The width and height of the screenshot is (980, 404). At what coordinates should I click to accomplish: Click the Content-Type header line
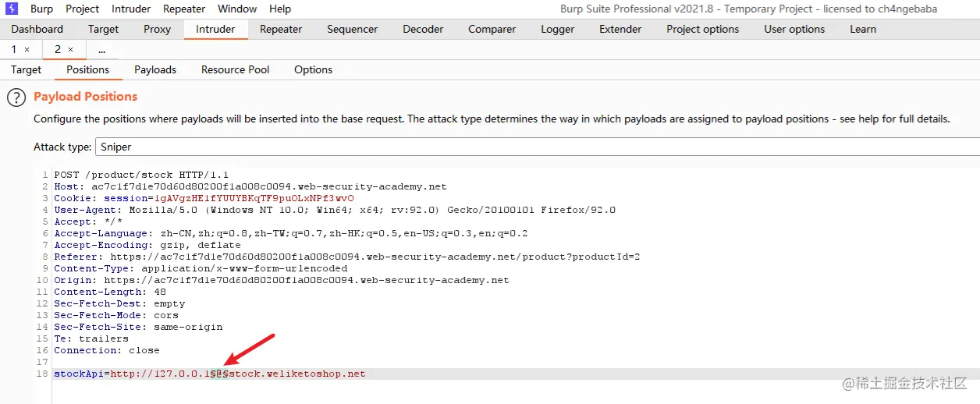pos(201,268)
